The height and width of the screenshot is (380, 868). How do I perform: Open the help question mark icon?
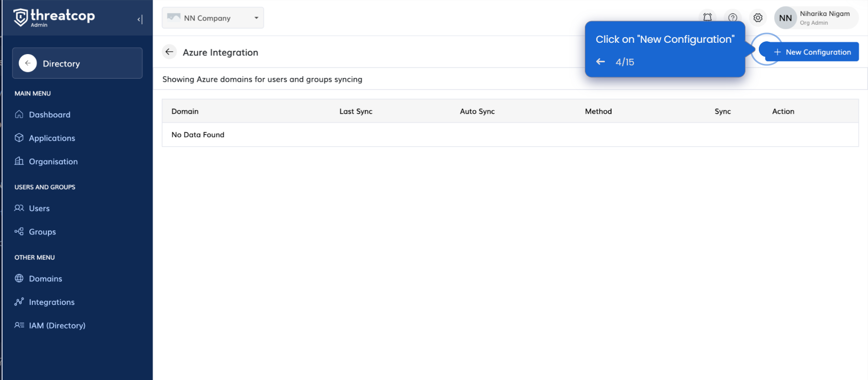tap(733, 18)
